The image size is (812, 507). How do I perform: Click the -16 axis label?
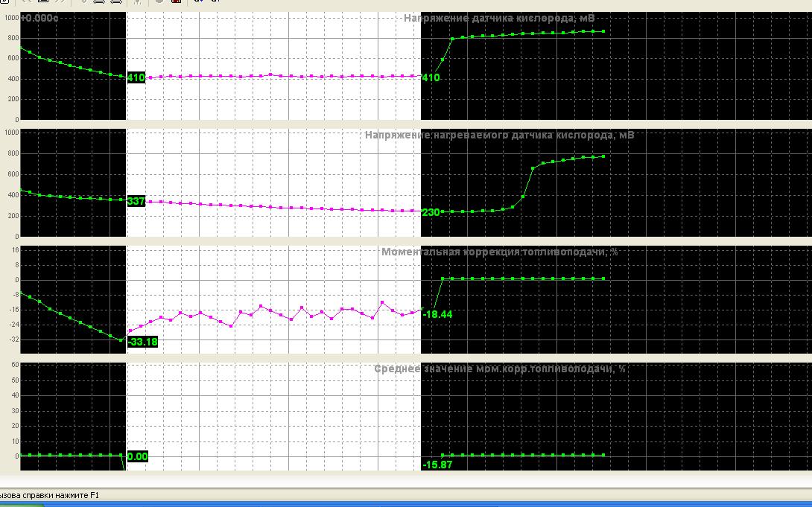point(13,310)
